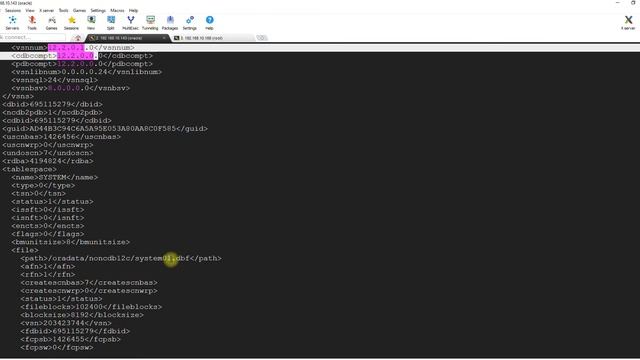640x360 pixels.
Task: Click the X server icon
Action: tap(628, 23)
